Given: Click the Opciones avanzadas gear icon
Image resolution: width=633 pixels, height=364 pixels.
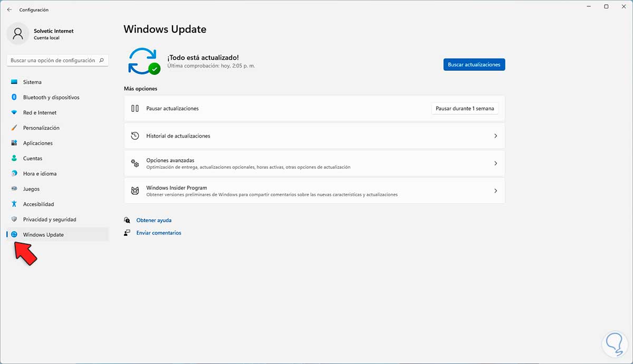Looking at the screenshot, I should [135, 164].
